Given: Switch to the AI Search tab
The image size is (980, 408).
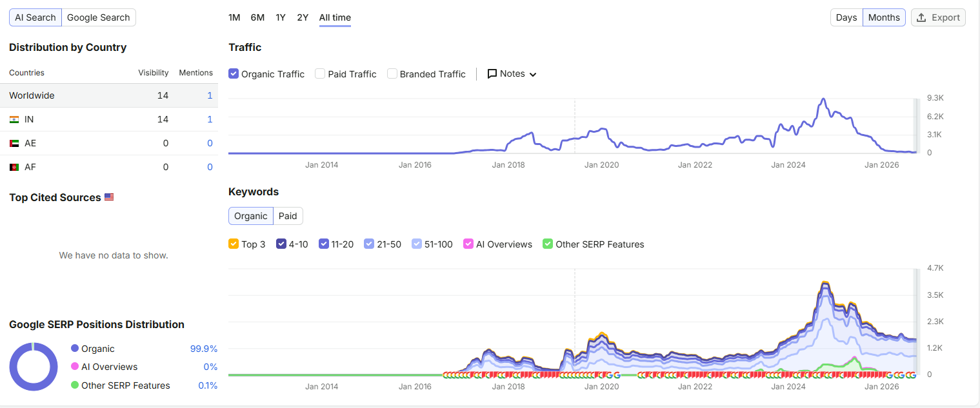Looking at the screenshot, I should [x=35, y=17].
